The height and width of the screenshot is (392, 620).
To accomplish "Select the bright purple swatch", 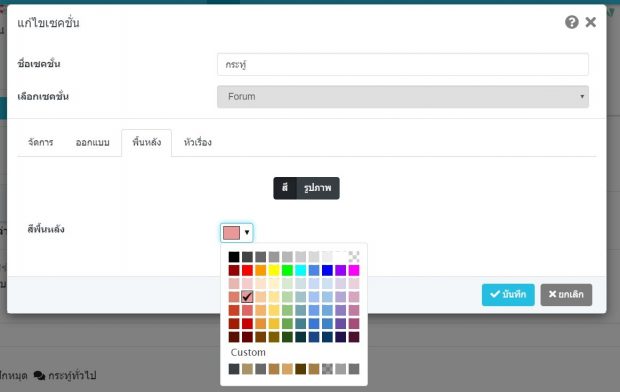I will coord(340,270).
